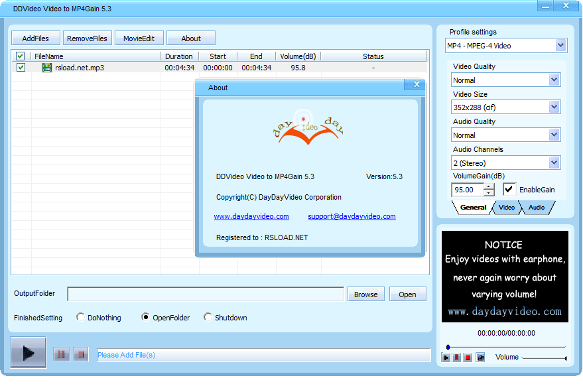Image resolution: width=583 pixels, height=392 pixels.
Task: Click the Duration column header
Action: [179, 56]
